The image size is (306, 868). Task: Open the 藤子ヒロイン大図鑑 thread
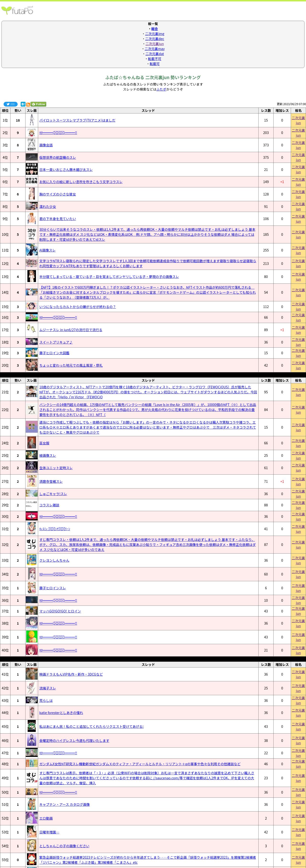tap(54, 353)
